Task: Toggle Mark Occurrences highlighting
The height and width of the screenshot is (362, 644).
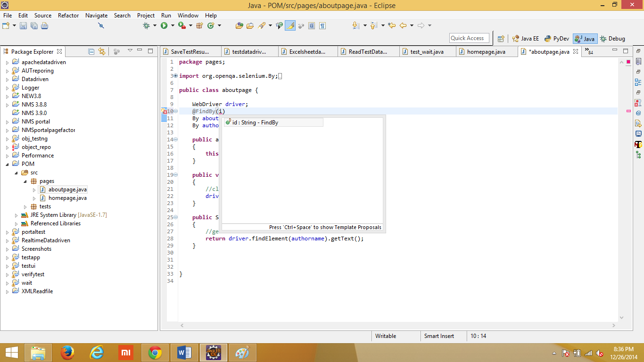Action: pyautogui.click(x=291, y=26)
